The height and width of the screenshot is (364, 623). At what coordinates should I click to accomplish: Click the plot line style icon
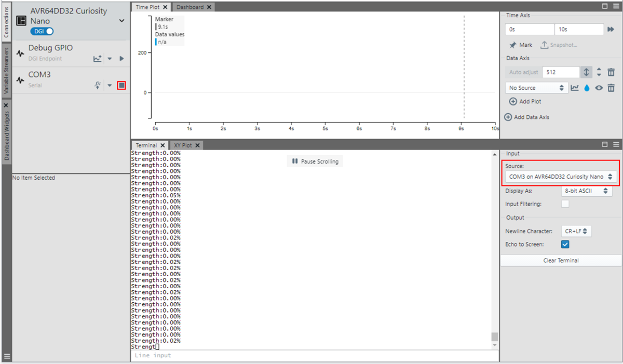pos(575,88)
